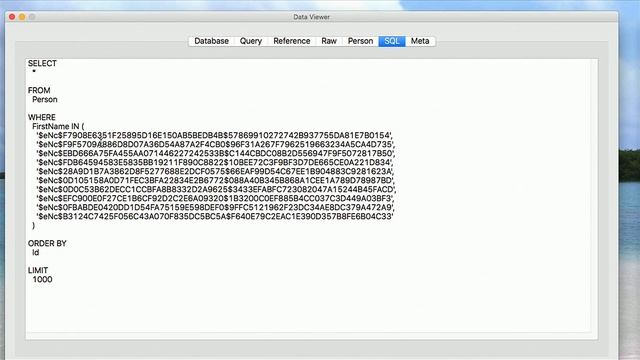Click encrypted value starting $eNc$EFC900E0

pyautogui.click(x=215, y=198)
